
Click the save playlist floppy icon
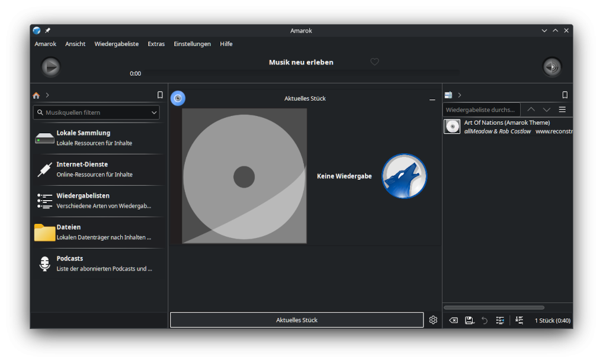(469, 320)
